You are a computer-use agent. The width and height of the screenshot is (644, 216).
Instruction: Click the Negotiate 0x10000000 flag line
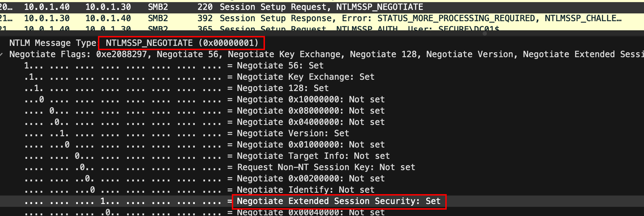[x=310, y=100]
